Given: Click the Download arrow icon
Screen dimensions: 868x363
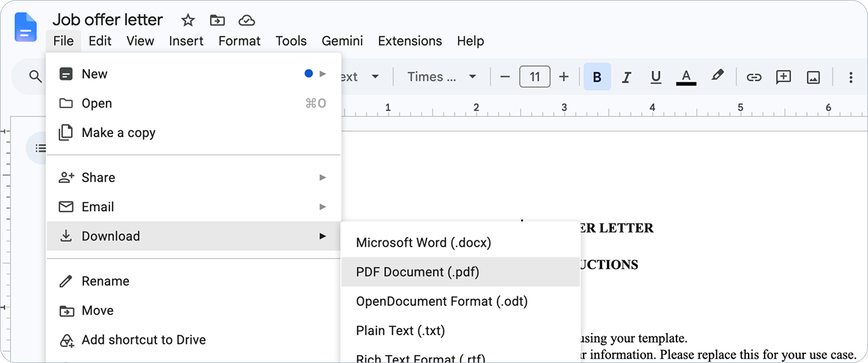Looking at the screenshot, I should tap(65, 236).
